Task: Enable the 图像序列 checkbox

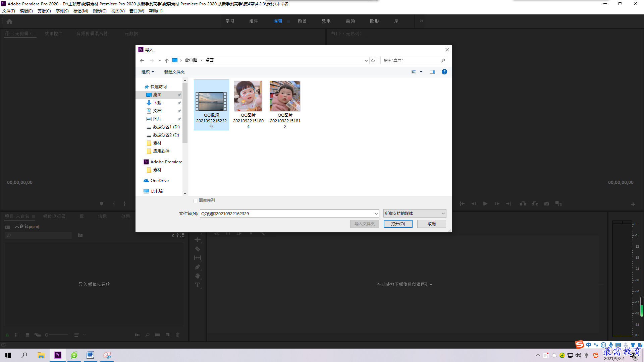Action: click(x=196, y=201)
